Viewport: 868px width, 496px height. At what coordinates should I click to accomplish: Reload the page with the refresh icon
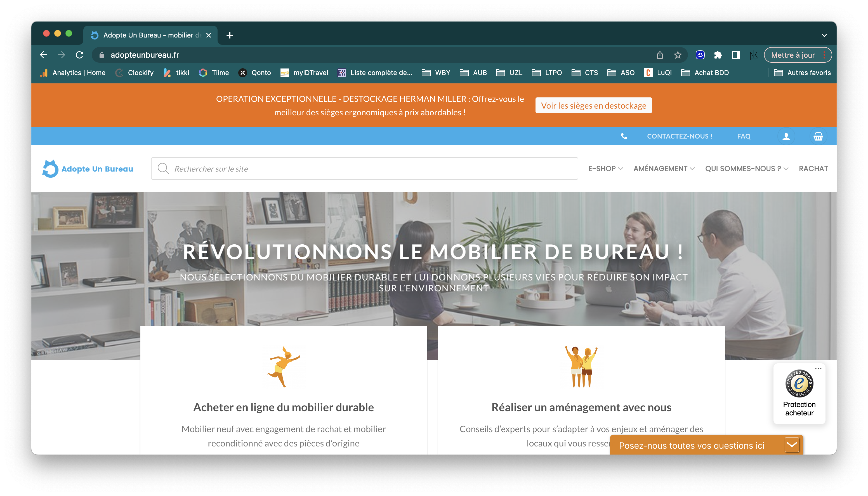pyautogui.click(x=80, y=55)
